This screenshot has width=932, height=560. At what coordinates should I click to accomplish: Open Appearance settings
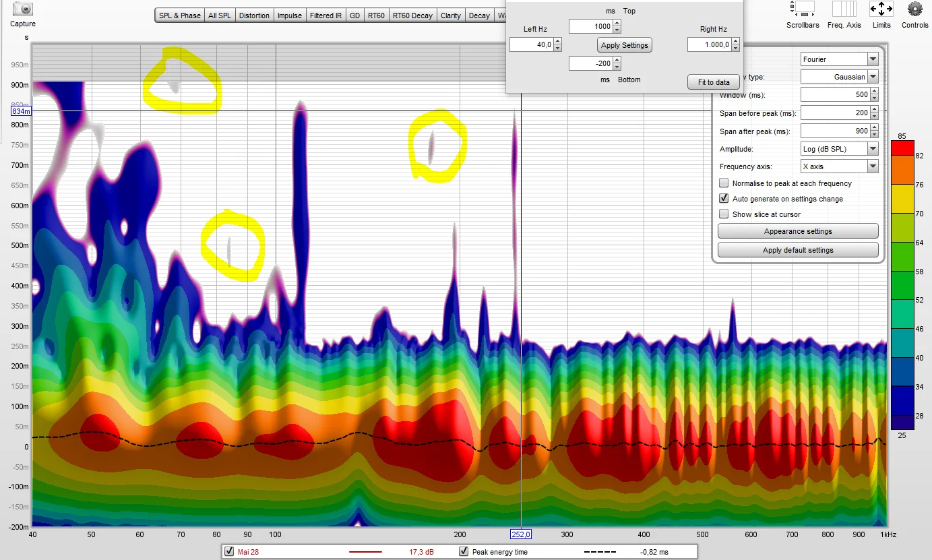click(798, 231)
